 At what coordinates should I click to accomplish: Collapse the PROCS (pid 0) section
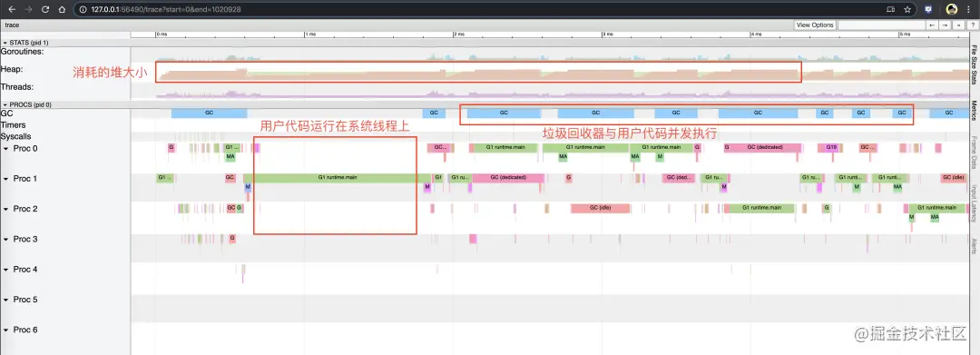point(5,104)
